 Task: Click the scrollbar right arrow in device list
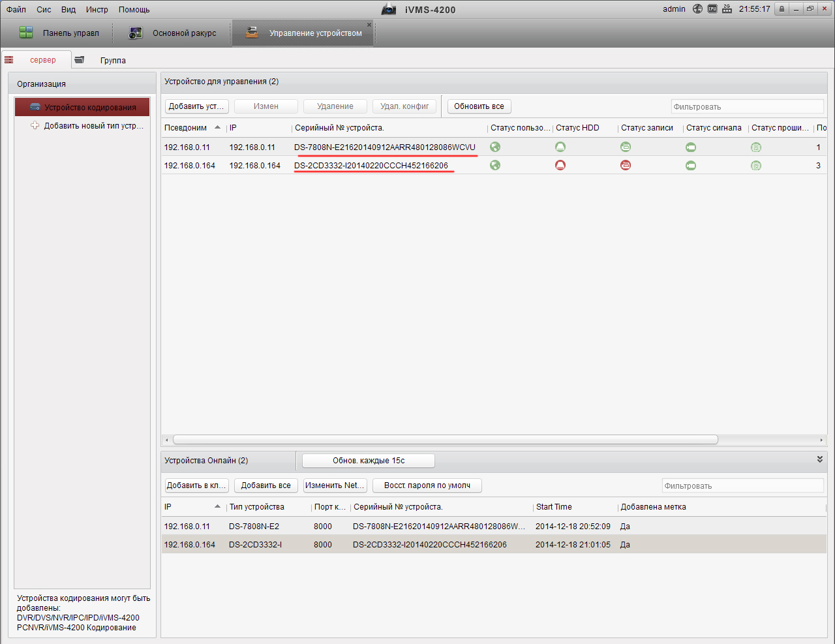[x=821, y=440]
